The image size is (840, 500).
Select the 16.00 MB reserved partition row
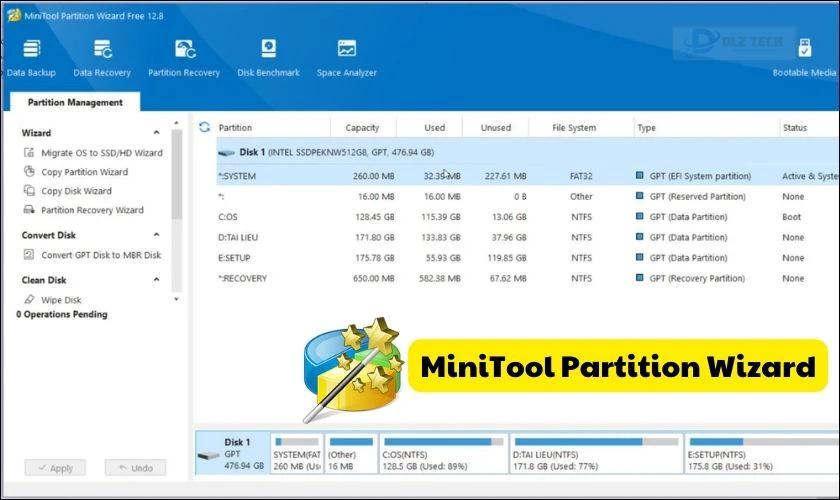(x=528, y=196)
